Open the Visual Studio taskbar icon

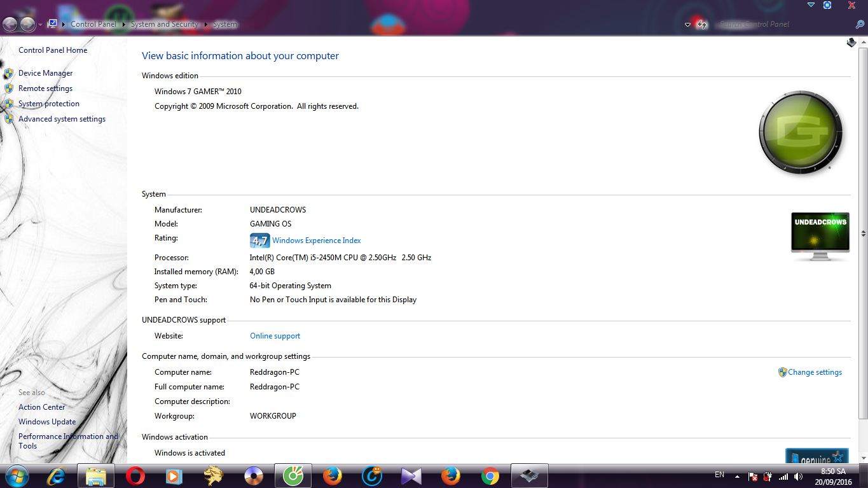pos(411,475)
